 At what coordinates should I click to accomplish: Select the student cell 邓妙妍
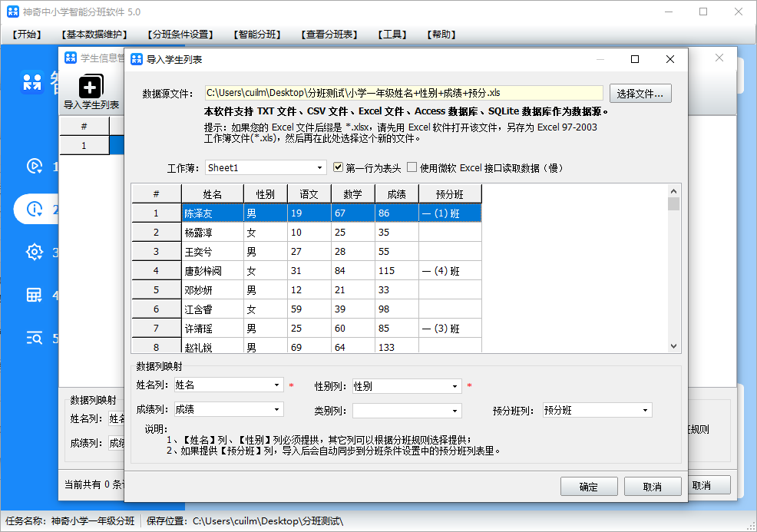213,290
